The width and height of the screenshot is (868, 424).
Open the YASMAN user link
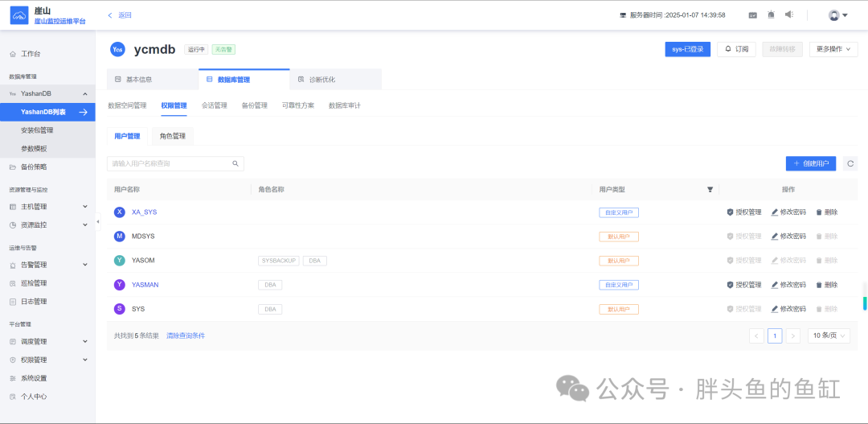[145, 285]
